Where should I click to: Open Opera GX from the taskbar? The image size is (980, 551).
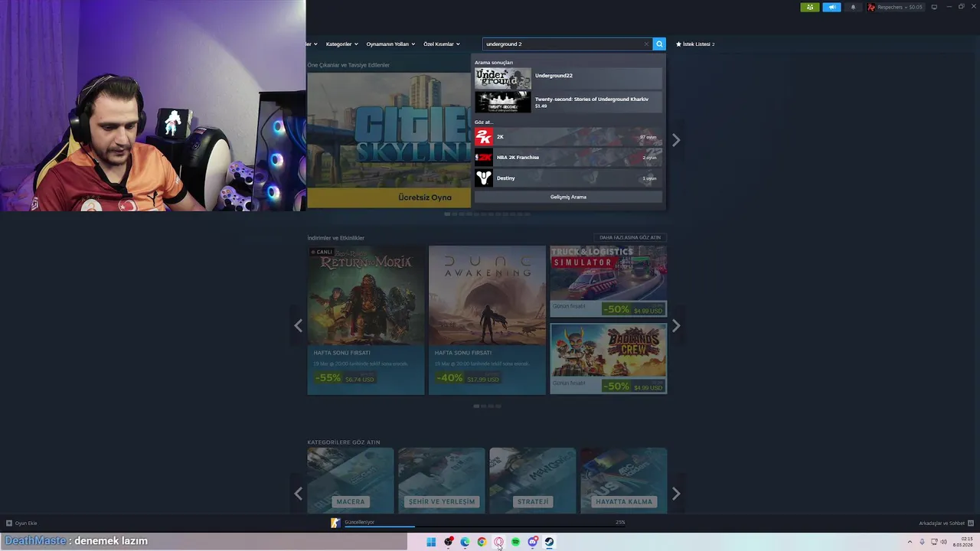[498, 542]
